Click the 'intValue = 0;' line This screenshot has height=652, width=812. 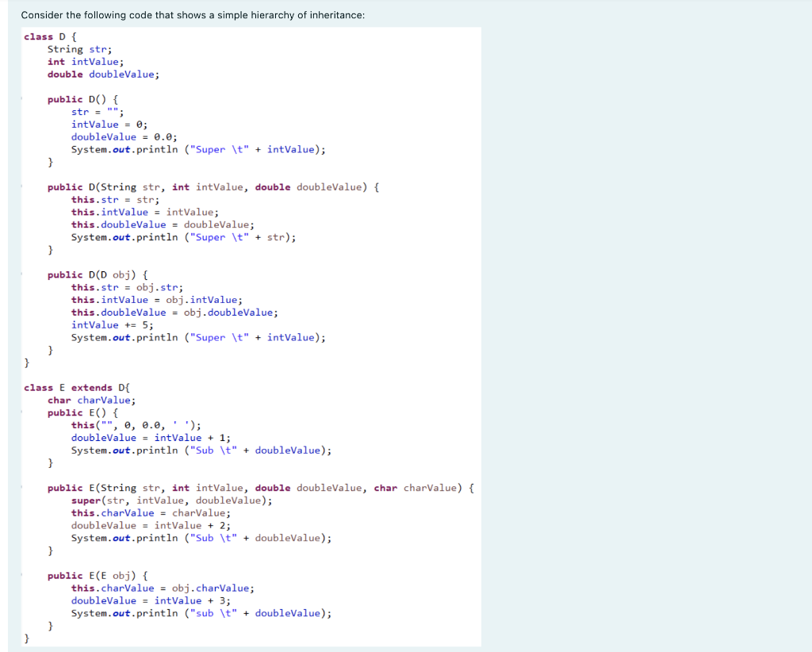[109, 125]
